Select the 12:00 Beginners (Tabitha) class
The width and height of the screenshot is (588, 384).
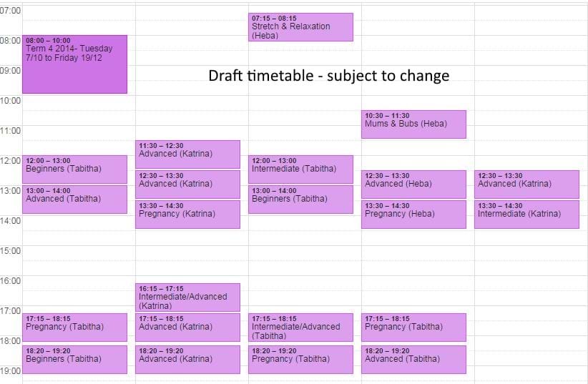(x=74, y=169)
